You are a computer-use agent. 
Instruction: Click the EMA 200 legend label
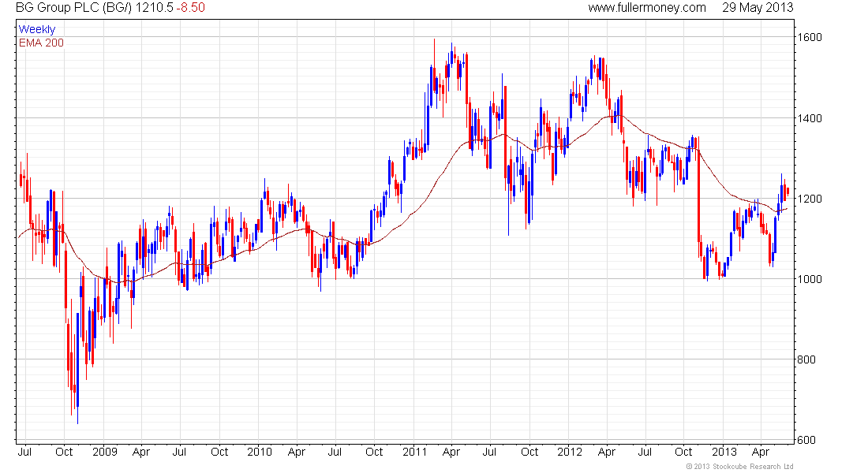point(41,43)
